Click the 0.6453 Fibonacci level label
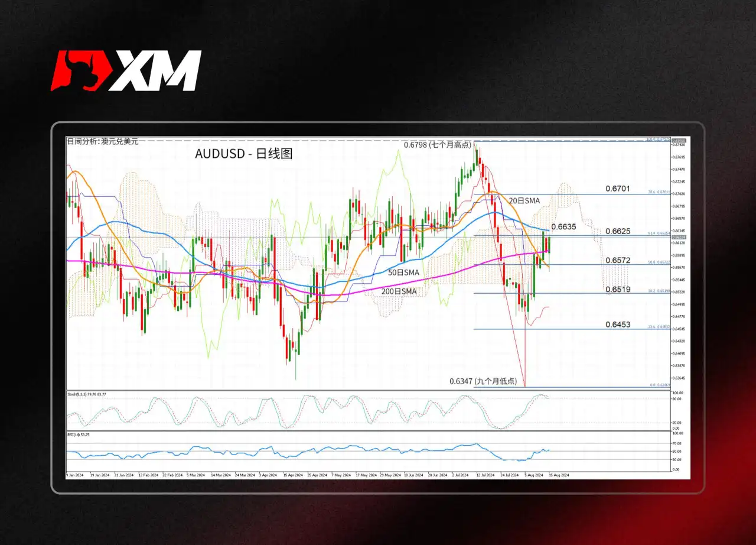The image size is (756, 545). coord(618,325)
